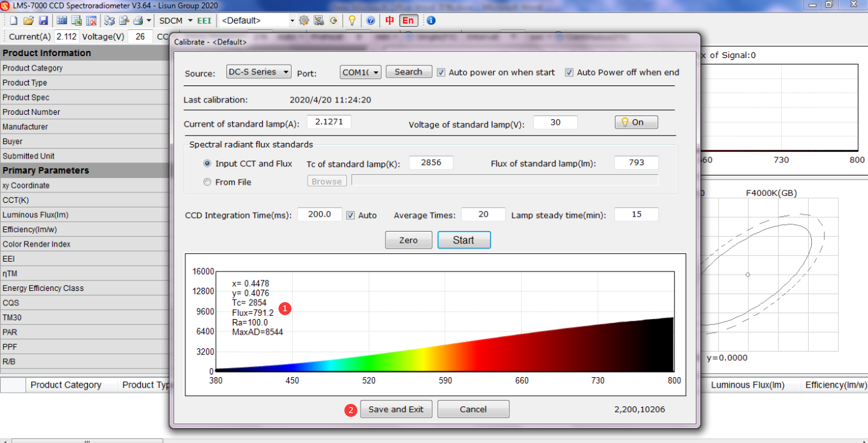868x443 pixels.
Task: Save the current data
Action: pos(43,20)
